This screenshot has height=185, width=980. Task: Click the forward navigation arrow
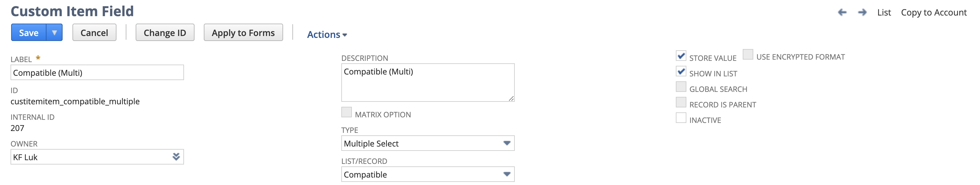862,12
